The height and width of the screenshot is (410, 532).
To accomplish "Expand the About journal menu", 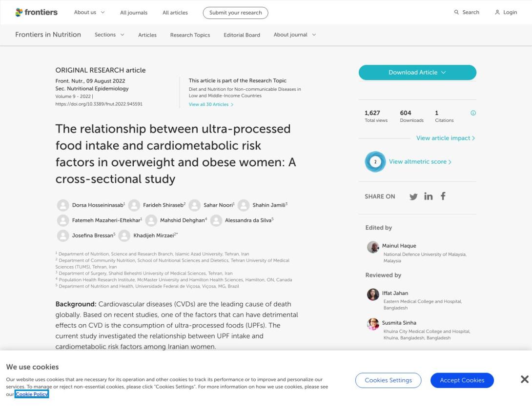I will 295,35.
